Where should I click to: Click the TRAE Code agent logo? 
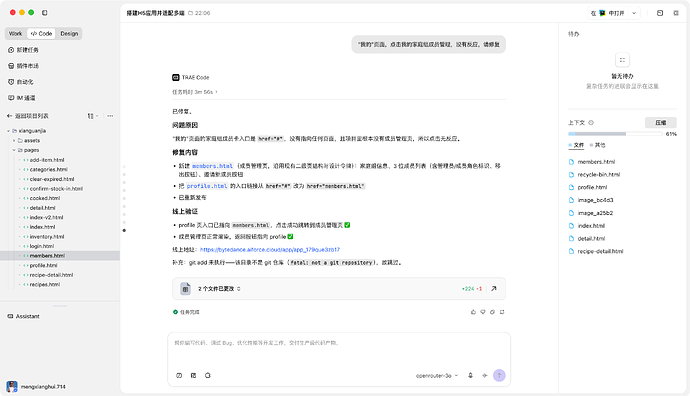[176, 77]
